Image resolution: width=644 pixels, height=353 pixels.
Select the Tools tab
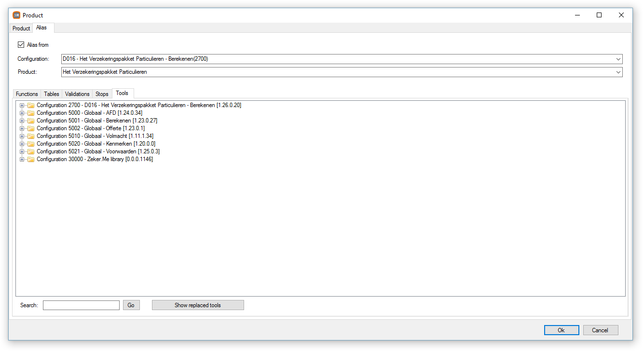pyautogui.click(x=123, y=93)
